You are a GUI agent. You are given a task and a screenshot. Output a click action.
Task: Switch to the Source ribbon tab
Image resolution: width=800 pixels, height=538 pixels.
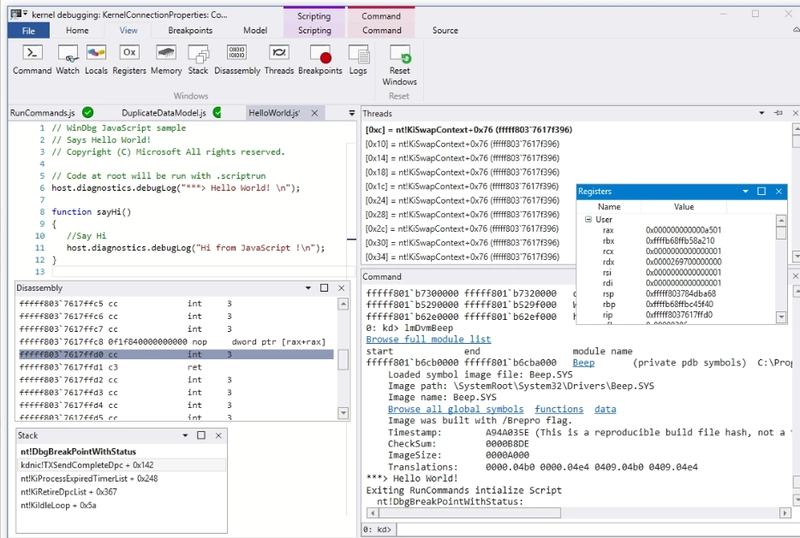[x=445, y=31]
